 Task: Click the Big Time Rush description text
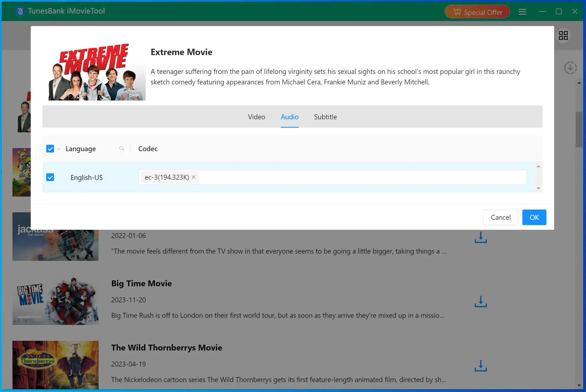(x=278, y=315)
